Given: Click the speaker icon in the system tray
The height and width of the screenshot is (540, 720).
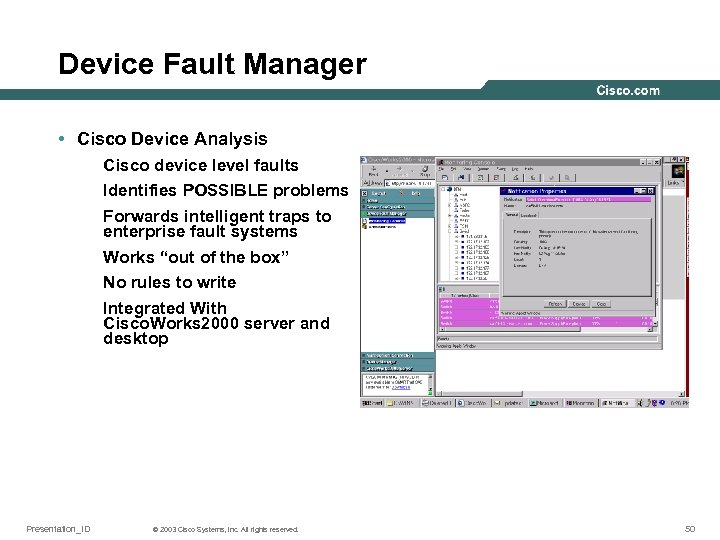Looking at the screenshot, I should click(x=640, y=403).
